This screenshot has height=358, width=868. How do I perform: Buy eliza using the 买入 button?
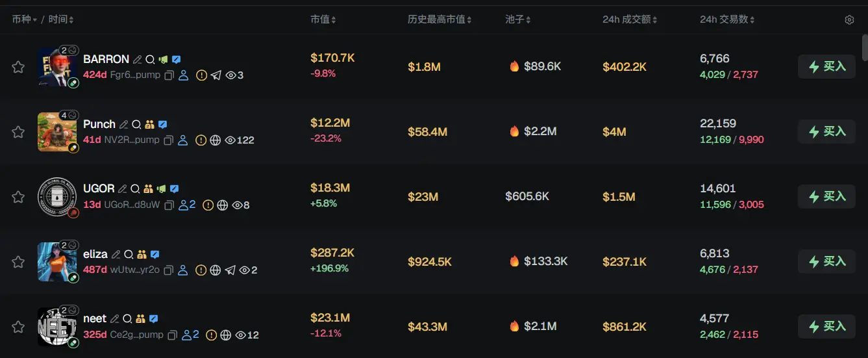826,261
